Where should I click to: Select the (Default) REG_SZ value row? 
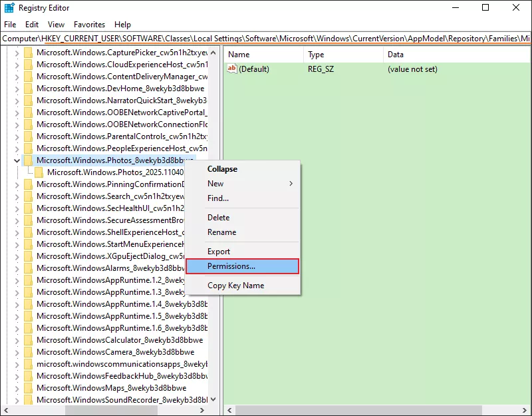(377, 69)
